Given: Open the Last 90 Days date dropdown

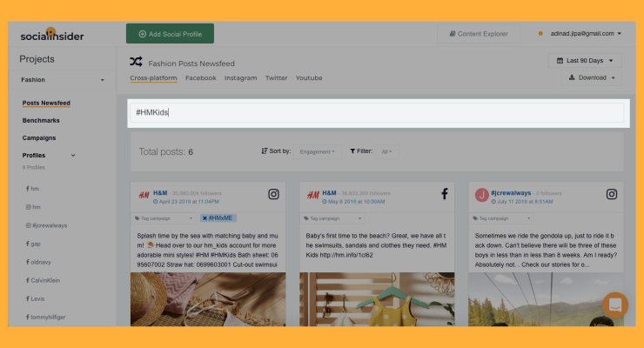Looking at the screenshot, I should [585, 60].
